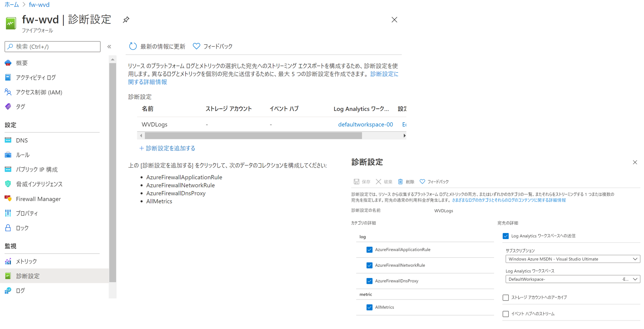Open Firewall Manager menu item
644x329 pixels.
38,199
